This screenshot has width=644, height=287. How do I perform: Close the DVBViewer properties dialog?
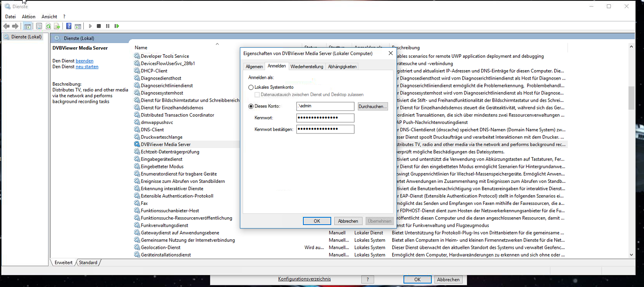(391, 53)
